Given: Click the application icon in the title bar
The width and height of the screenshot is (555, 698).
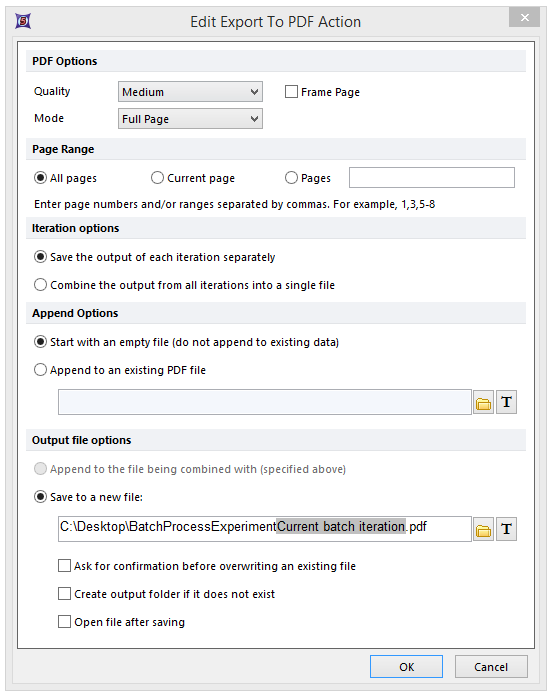Looking at the screenshot, I should [x=23, y=21].
